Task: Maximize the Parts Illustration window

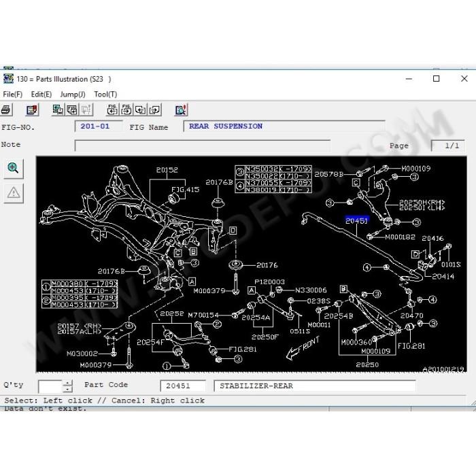Action: pyautogui.click(x=437, y=79)
